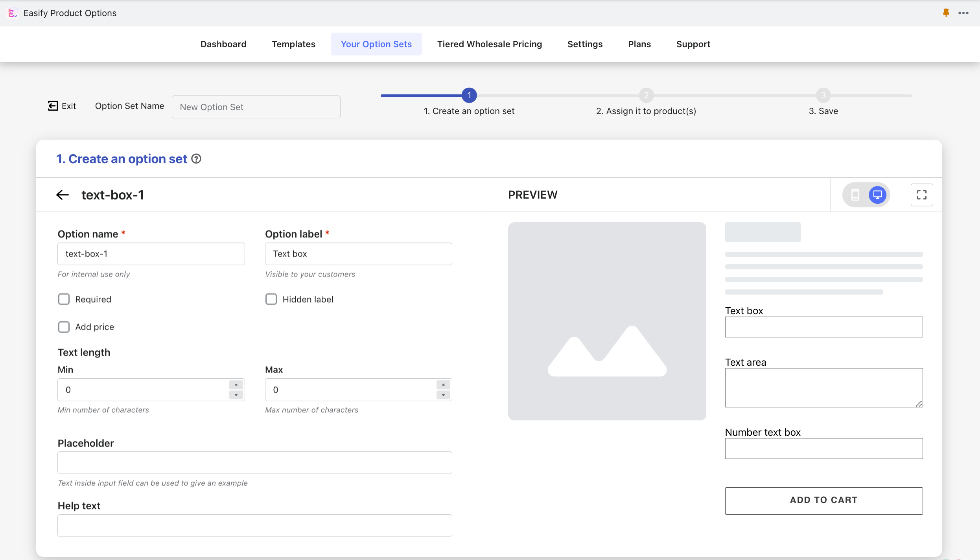Image resolution: width=980 pixels, height=560 pixels.
Task: Click the back arrow next to text-box-1
Action: point(62,195)
